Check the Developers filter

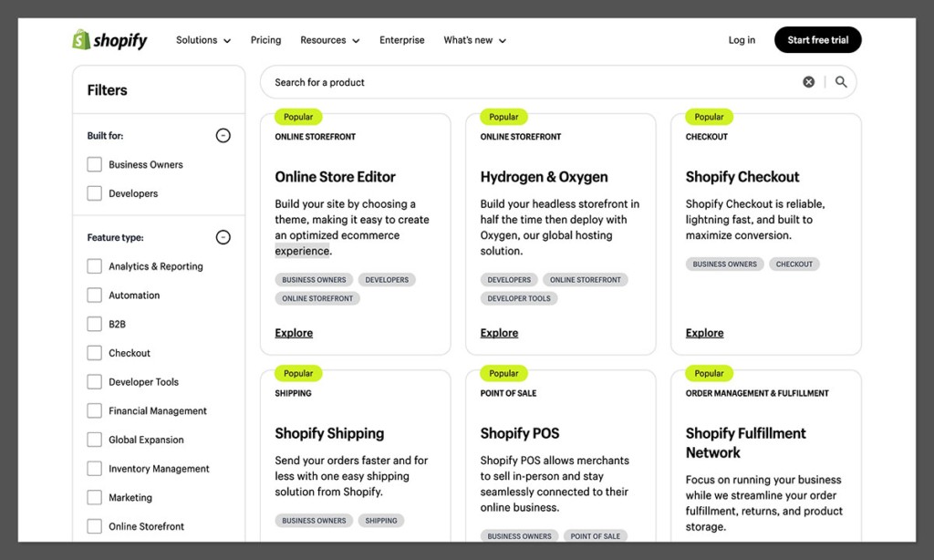[94, 193]
